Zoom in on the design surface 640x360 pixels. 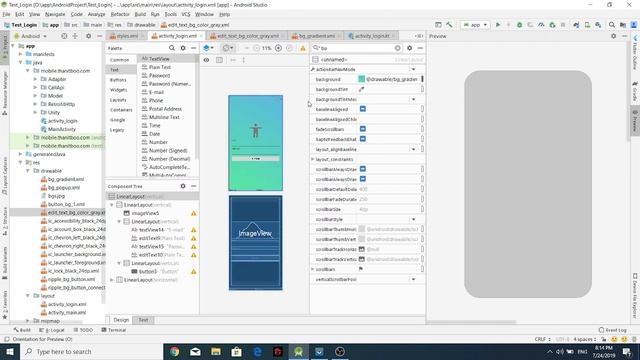(278, 48)
